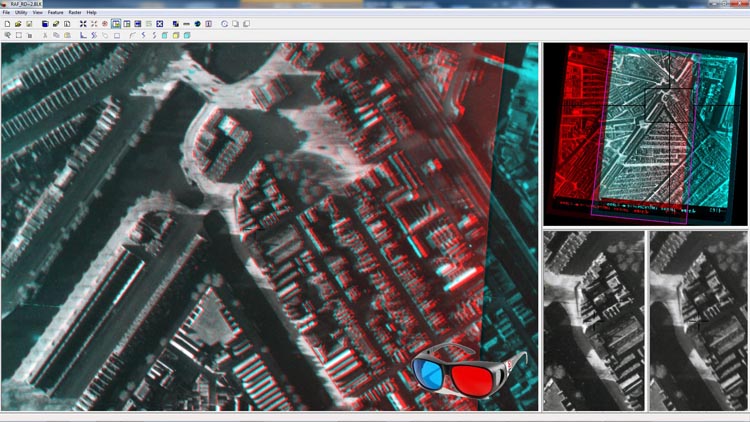Click the dark blue window icon after Save
The height and width of the screenshot is (422, 750).
pos(45,24)
